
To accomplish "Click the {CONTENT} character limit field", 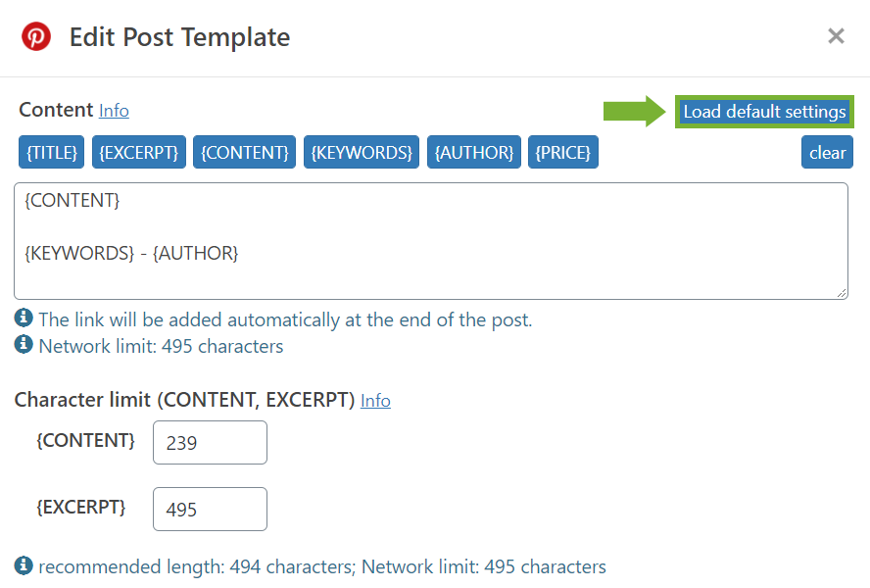I will 211,443.
